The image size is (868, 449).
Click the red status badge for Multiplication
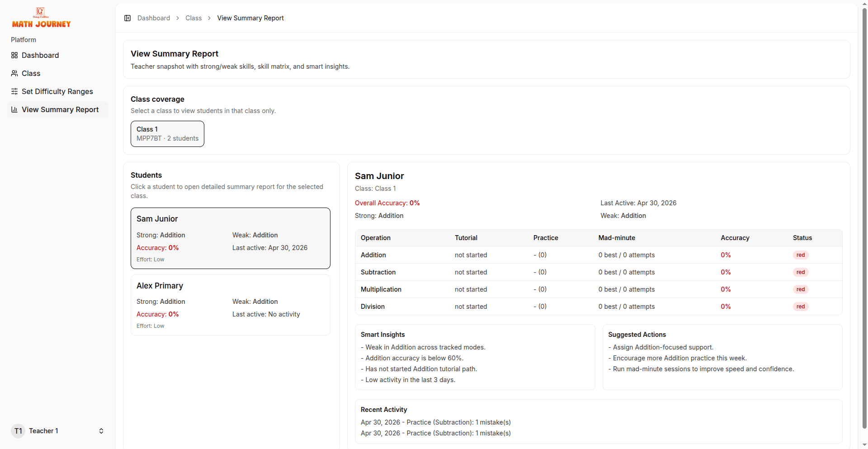[801, 289]
